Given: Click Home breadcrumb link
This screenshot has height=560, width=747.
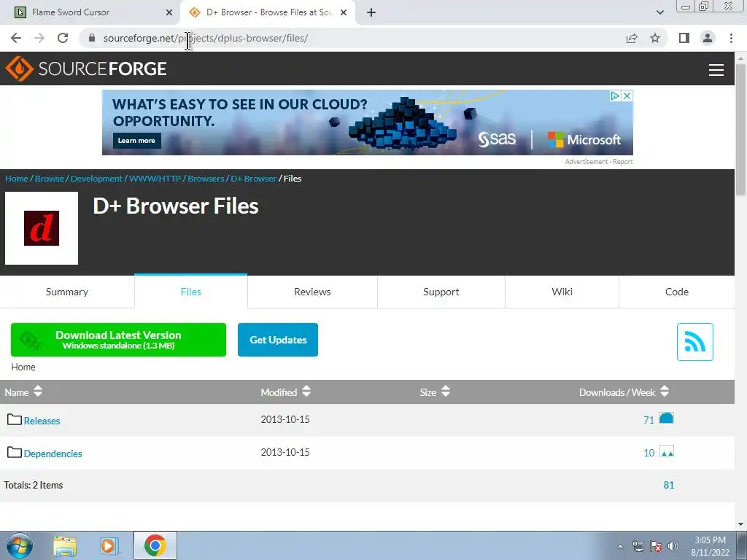Looking at the screenshot, I should click(17, 179).
